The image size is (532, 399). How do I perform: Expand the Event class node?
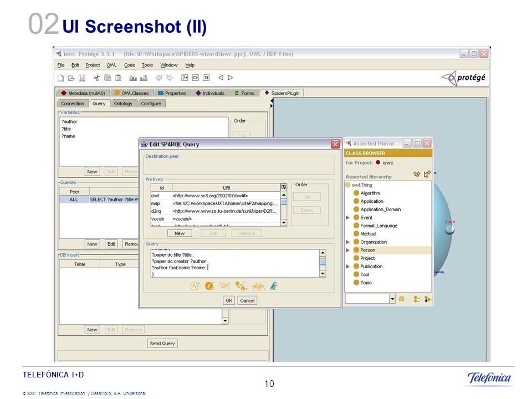click(x=347, y=217)
